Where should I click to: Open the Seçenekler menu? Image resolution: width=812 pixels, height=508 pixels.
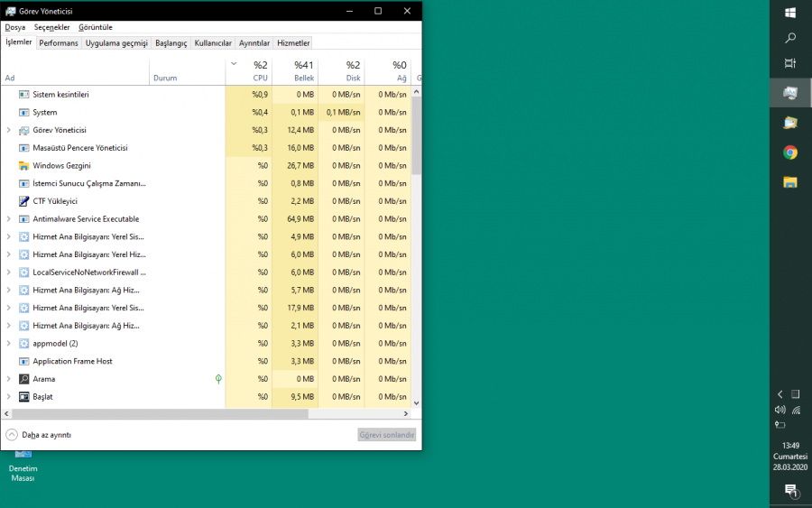point(51,27)
